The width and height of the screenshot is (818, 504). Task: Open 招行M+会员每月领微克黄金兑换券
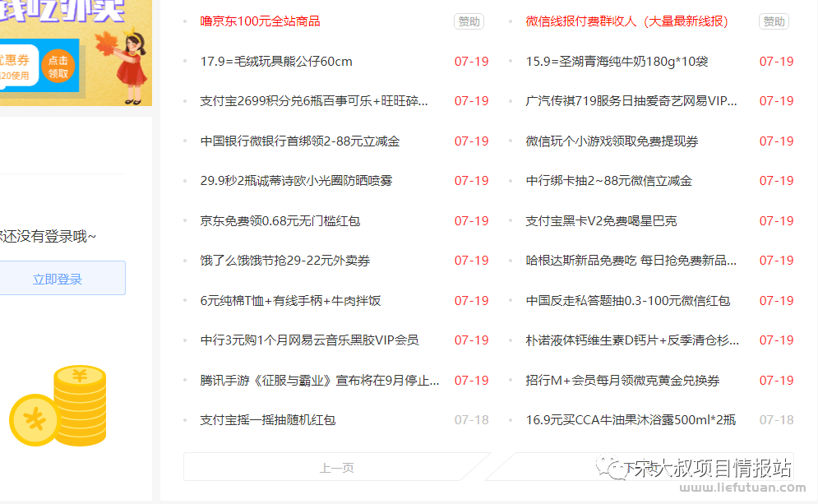tap(622, 380)
